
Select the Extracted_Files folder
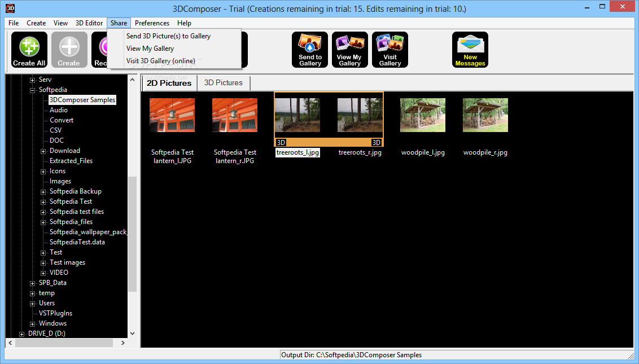coord(71,161)
